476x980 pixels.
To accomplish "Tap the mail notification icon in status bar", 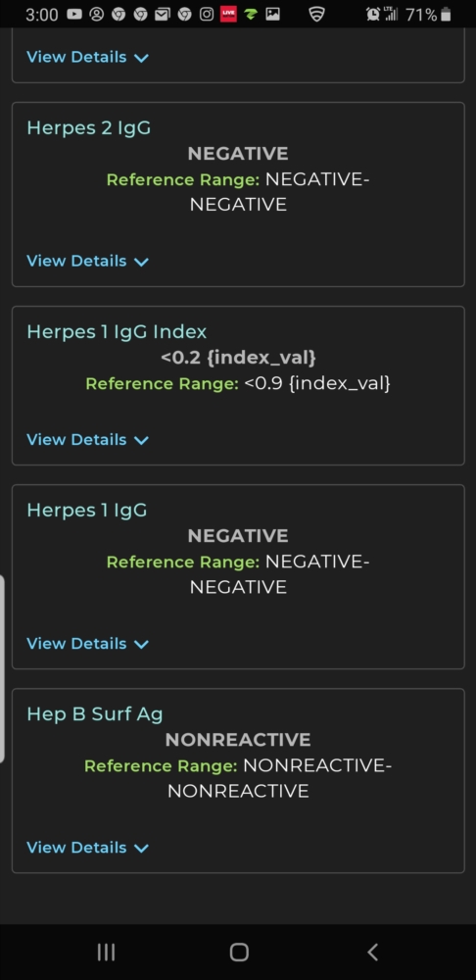I will click(163, 15).
